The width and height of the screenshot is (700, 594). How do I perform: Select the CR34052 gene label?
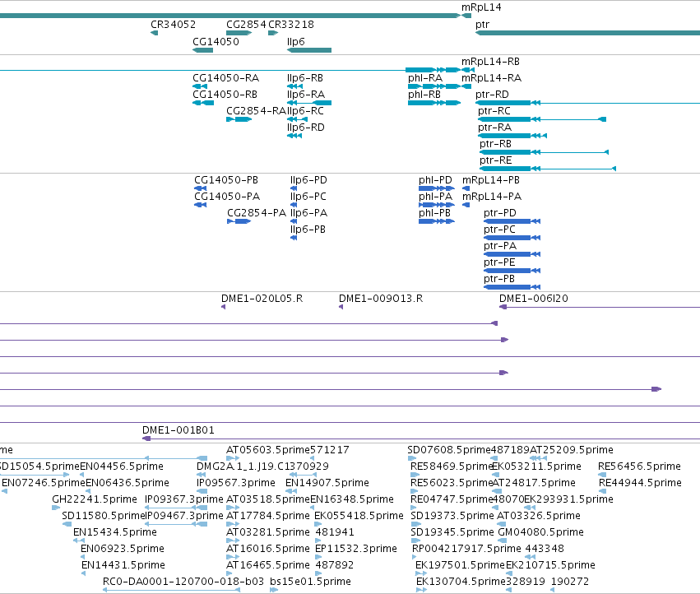click(x=174, y=25)
